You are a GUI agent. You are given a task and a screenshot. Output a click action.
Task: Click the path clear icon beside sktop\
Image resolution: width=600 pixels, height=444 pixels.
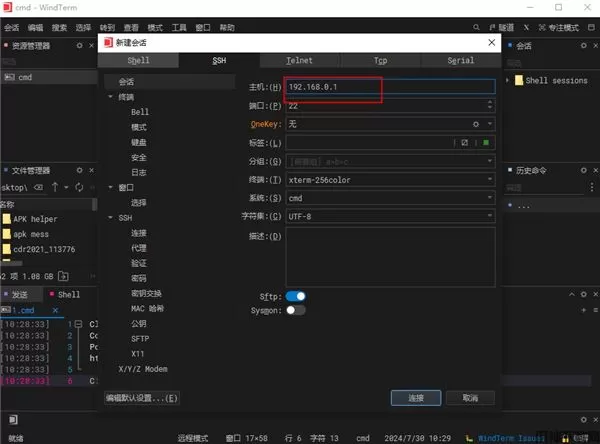click(x=39, y=187)
